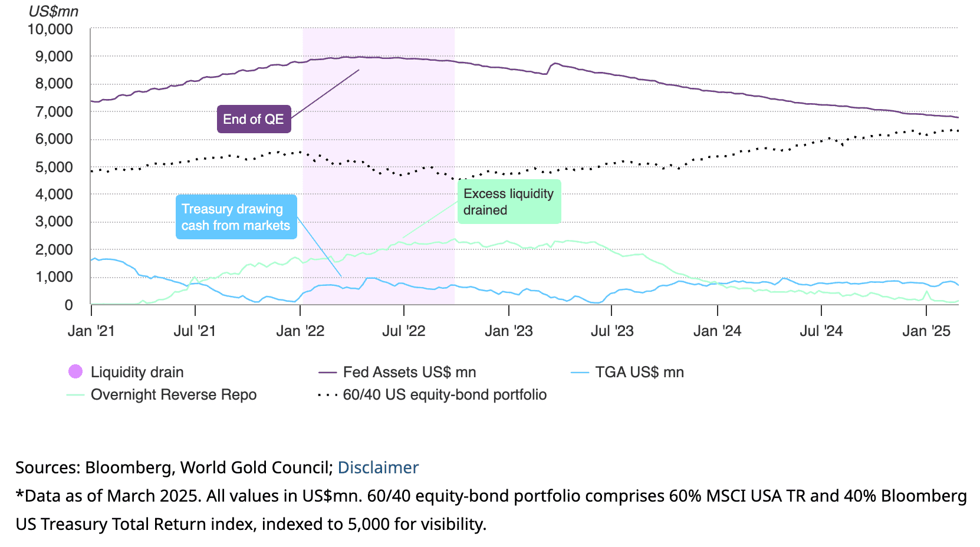Click the US$mn axis title
Screen dimensions: 980x547
pos(53,11)
